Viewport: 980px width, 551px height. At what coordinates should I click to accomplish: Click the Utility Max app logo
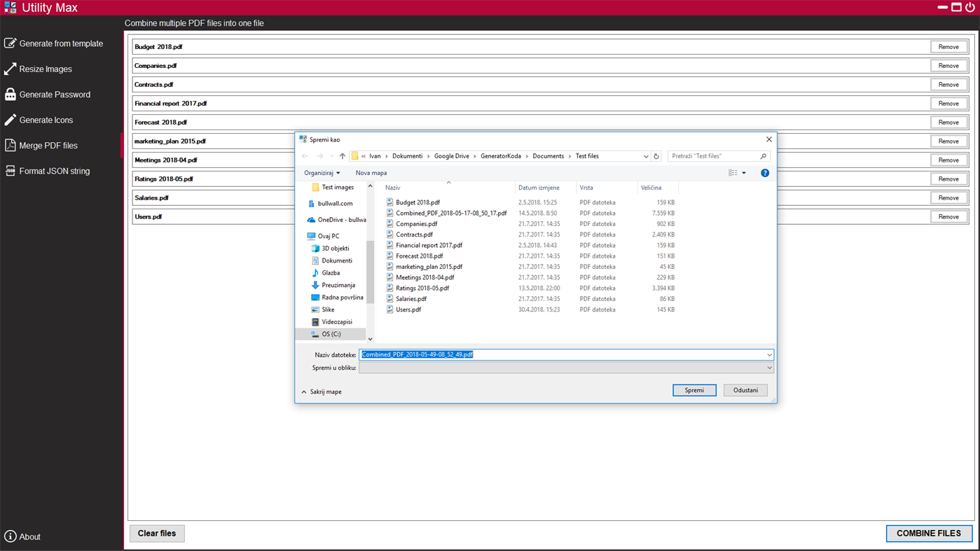point(10,7)
